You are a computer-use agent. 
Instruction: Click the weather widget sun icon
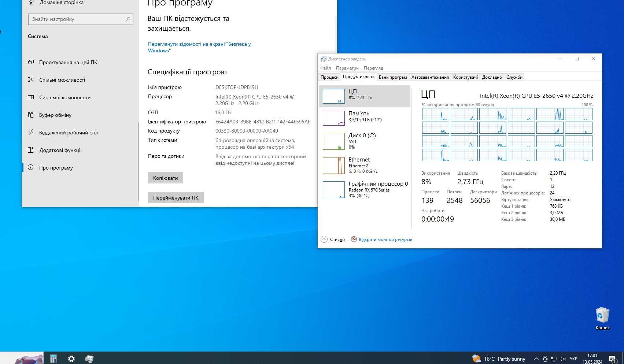coord(476,359)
